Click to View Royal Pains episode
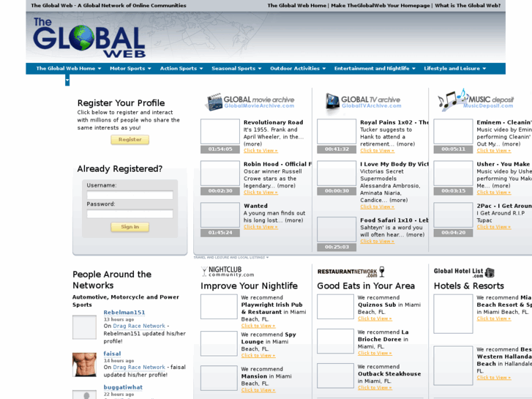Image resolution: width=532 pixels, height=399 pixels. [x=378, y=150]
